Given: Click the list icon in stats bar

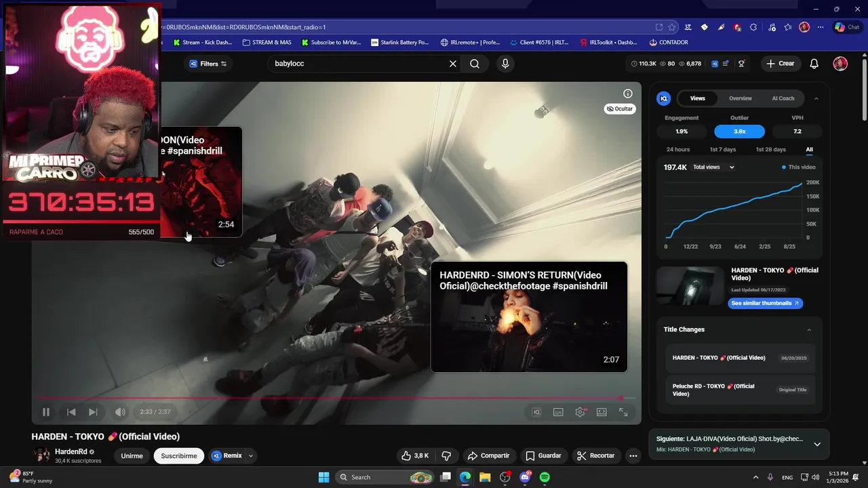Looking at the screenshot, I should click(x=726, y=64).
